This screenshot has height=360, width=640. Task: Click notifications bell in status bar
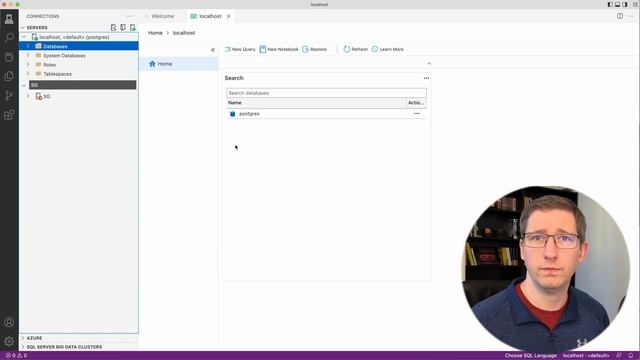[631, 356]
